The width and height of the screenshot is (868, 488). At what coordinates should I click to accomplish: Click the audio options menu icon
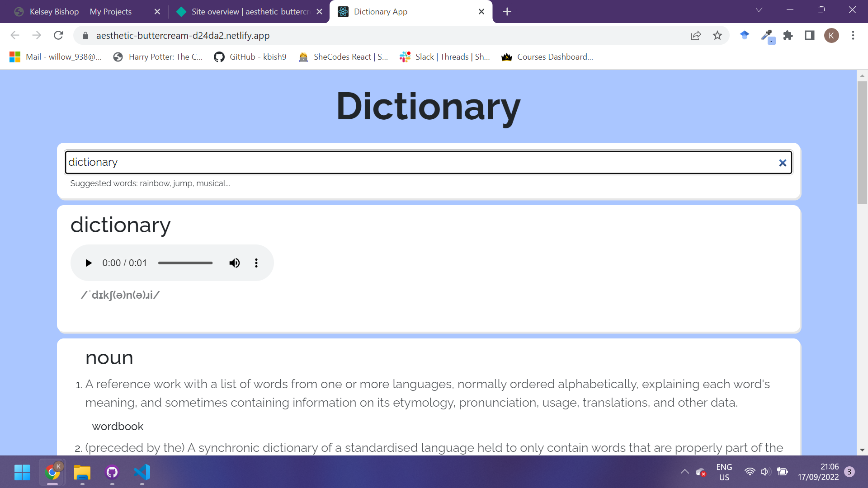[x=256, y=263]
